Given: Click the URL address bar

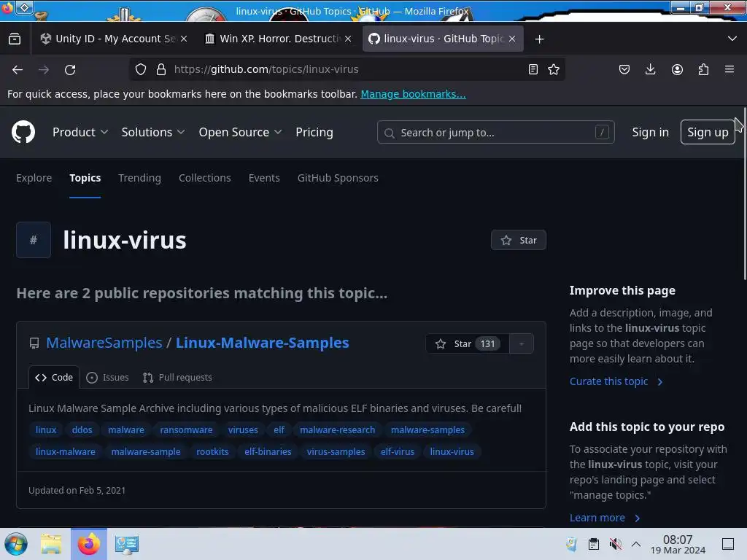Looking at the screenshot, I should [348, 69].
